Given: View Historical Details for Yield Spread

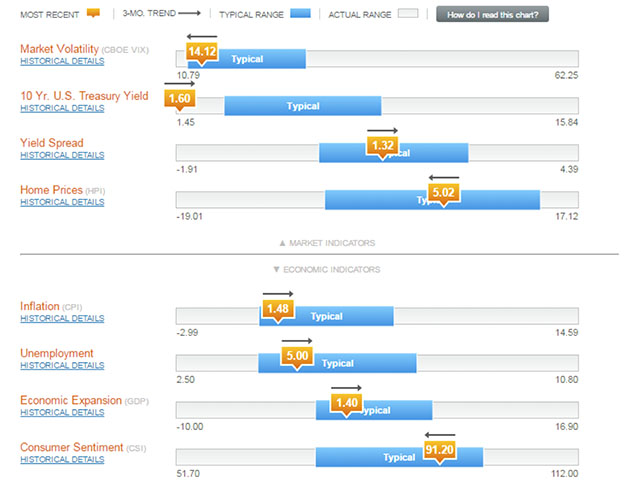Looking at the screenshot, I should pos(62,155).
